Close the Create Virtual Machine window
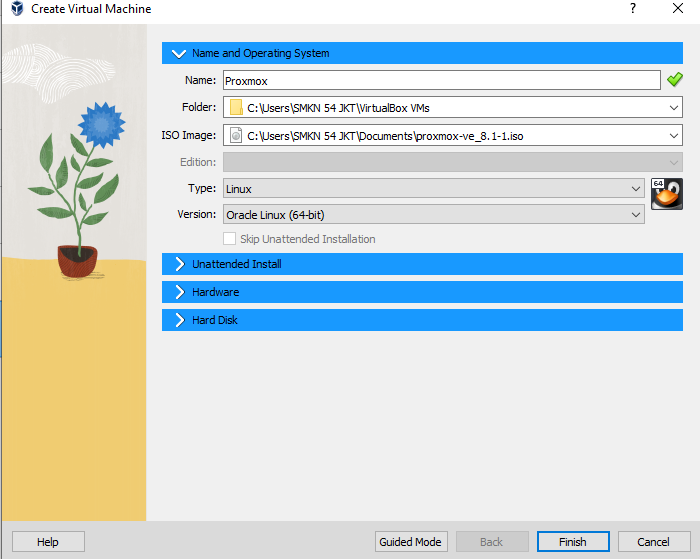The height and width of the screenshot is (559, 700). (678, 8)
